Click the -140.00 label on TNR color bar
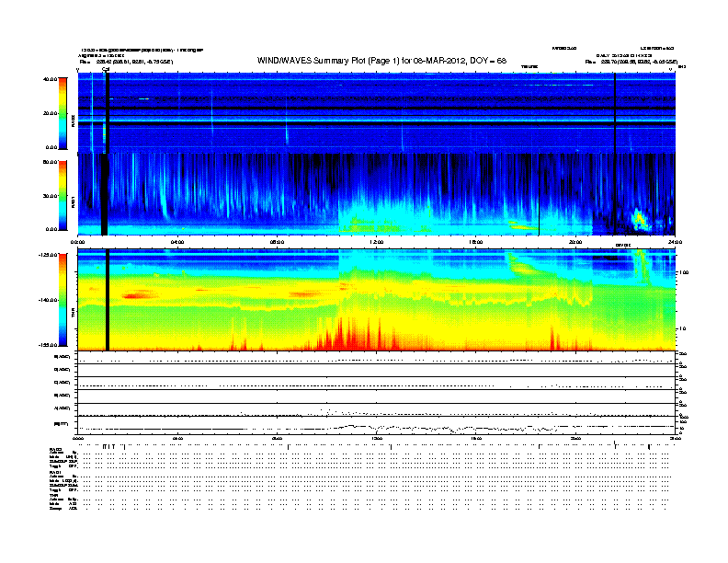 pos(48,300)
